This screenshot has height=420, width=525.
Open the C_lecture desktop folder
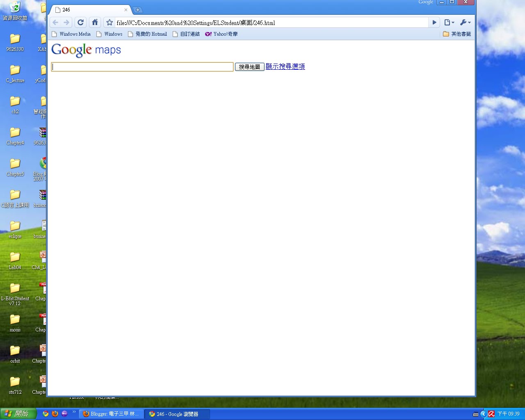[x=15, y=73]
